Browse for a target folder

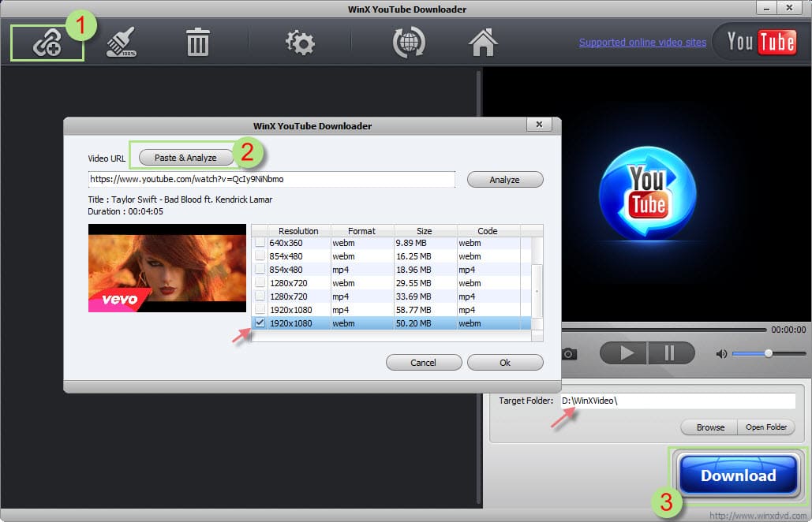click(x=710, y=427)
